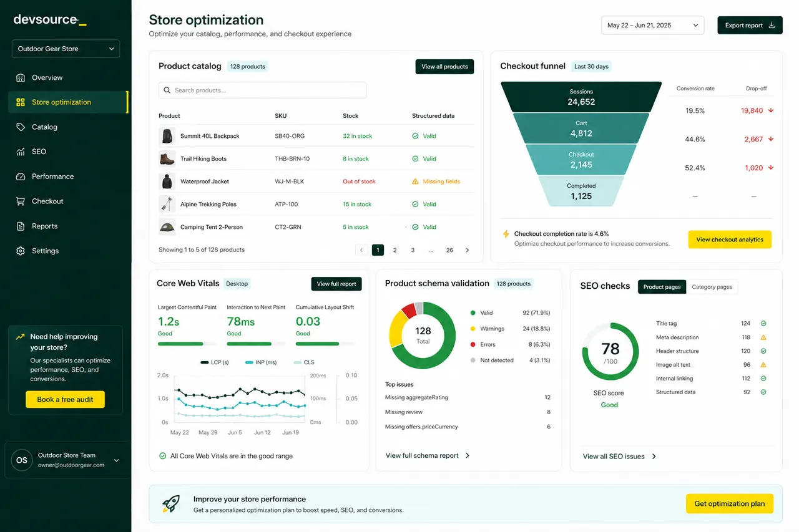Go to page 26 of products
The image size is (799, 532).
(449, 250)
